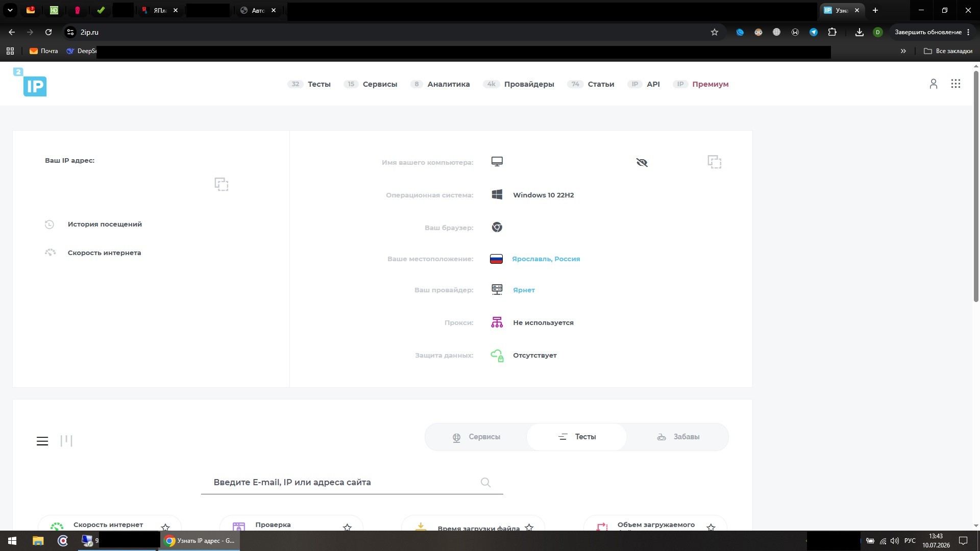Open the Провайдеры navigation menu
Screen dimensions: 980x551
pyautogui.click(x=529, y=84)
